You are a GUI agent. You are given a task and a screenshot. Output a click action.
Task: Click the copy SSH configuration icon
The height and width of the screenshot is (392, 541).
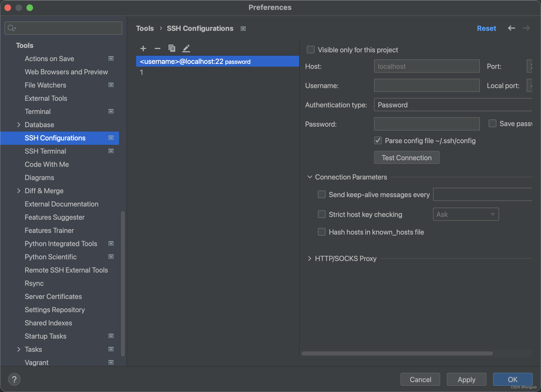[x=172, y=48]
